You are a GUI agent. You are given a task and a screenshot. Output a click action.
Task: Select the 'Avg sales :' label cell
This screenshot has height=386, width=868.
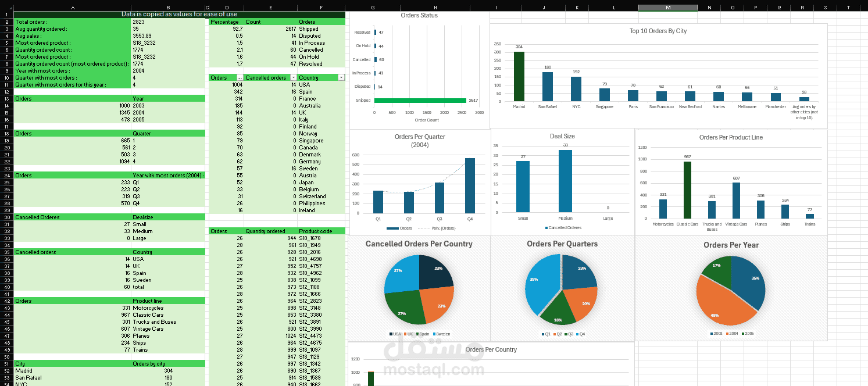[72, 36]
